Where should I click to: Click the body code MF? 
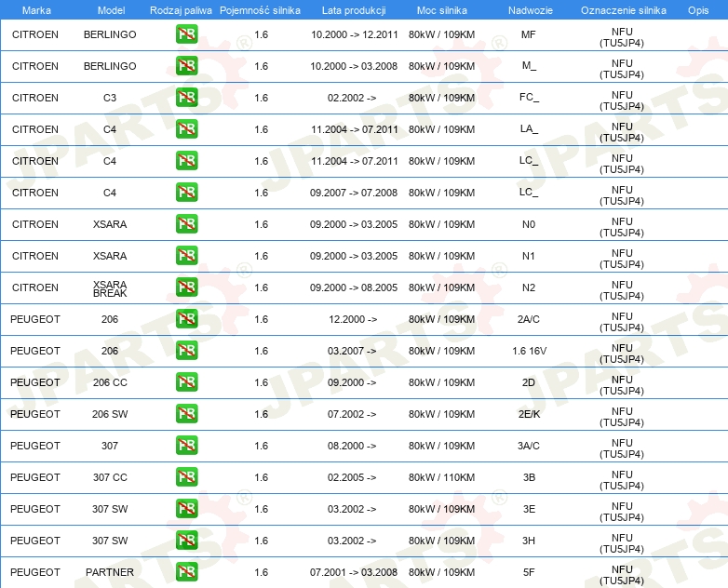(x=529, y=34)
